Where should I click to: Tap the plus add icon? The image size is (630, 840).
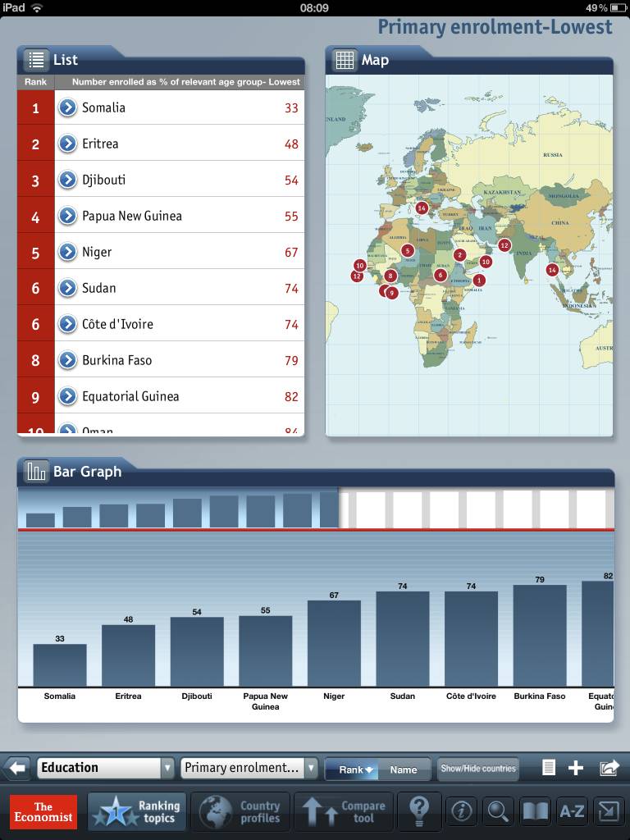click(x=576, y=768)
